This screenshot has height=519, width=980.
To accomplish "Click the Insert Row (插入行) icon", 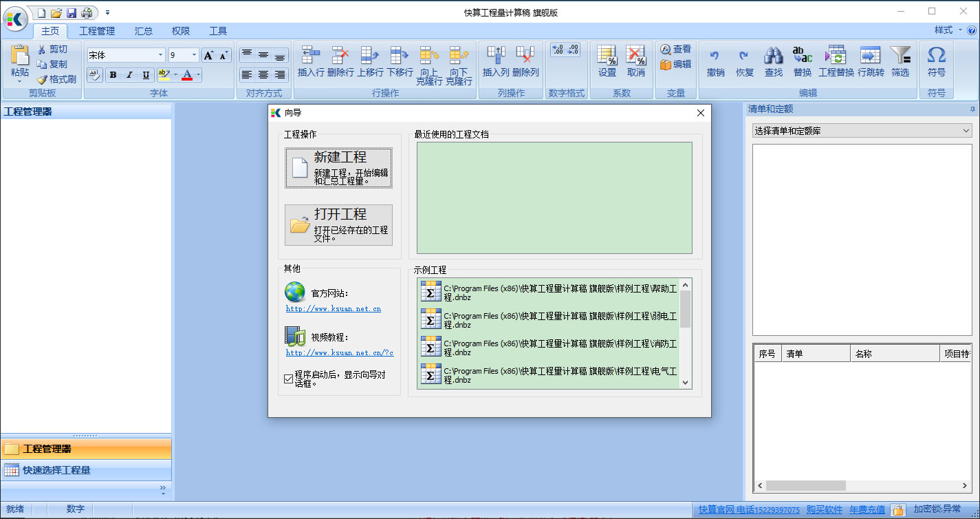I will (x=311, y=55).
